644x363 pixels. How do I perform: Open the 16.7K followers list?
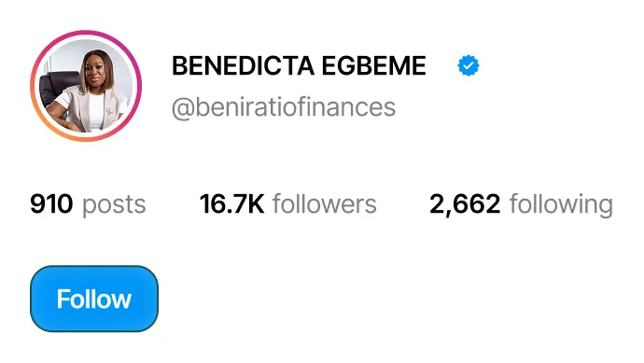[287, 204]
